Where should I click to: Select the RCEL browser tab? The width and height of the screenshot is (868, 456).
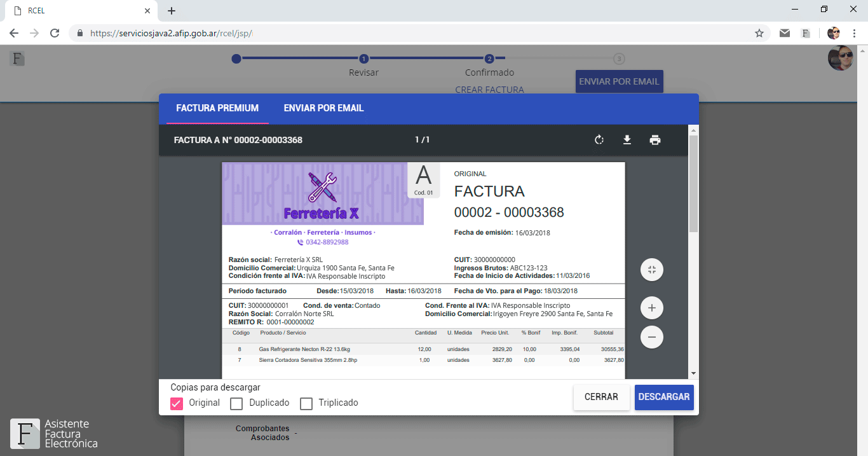[76, 10]
